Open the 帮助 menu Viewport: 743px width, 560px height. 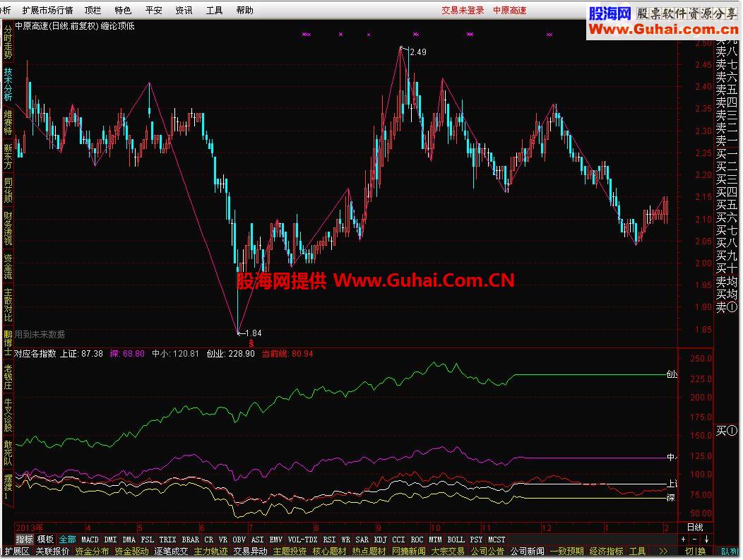point(244,10)
